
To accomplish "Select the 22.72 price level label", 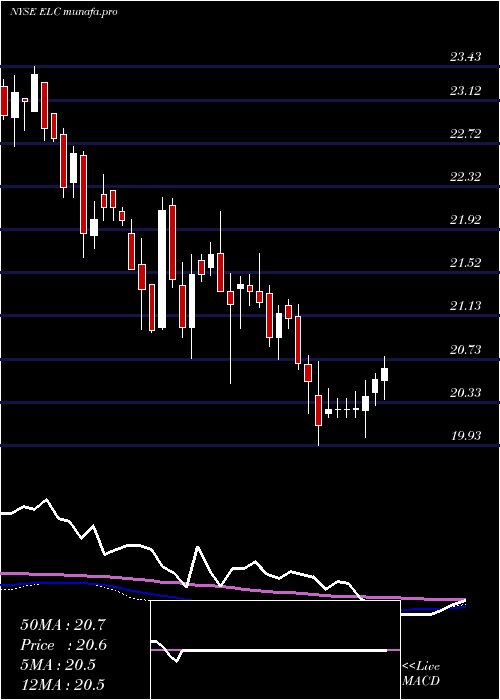I will pos(466,134).
